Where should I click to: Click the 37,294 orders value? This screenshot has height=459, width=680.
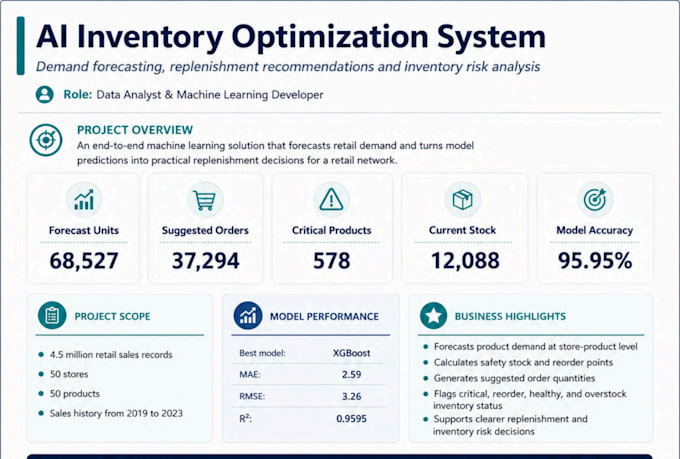tap(206, 261)
